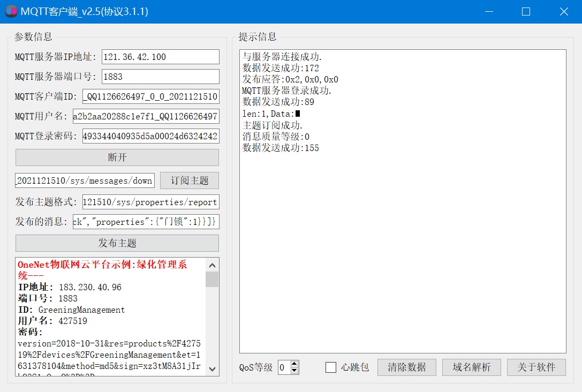Click the text 数据发送成功:155
The image size is (582, 392).
coord(281,148)
